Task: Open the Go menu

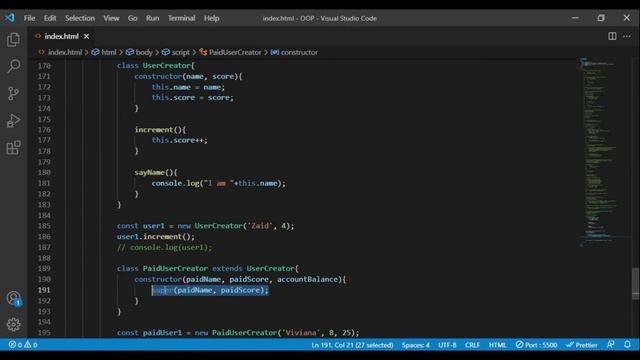Action: pyautogui.click(x=132, y=18)
